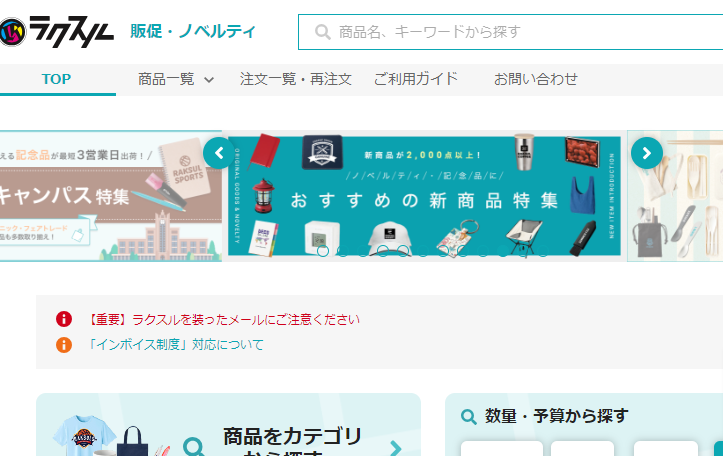Click the red important notice icon
This screenshot has width=723, height=456.
tap(64, 320)
